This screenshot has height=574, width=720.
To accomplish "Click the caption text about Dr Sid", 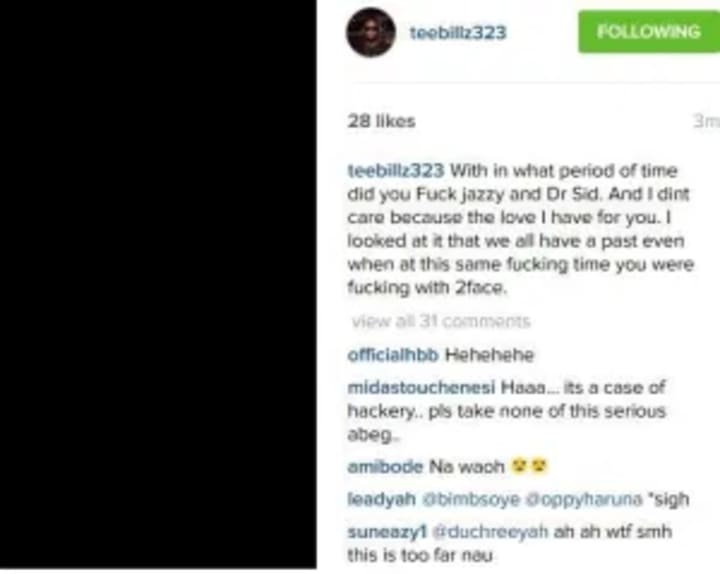I will [x=520, y=229].
